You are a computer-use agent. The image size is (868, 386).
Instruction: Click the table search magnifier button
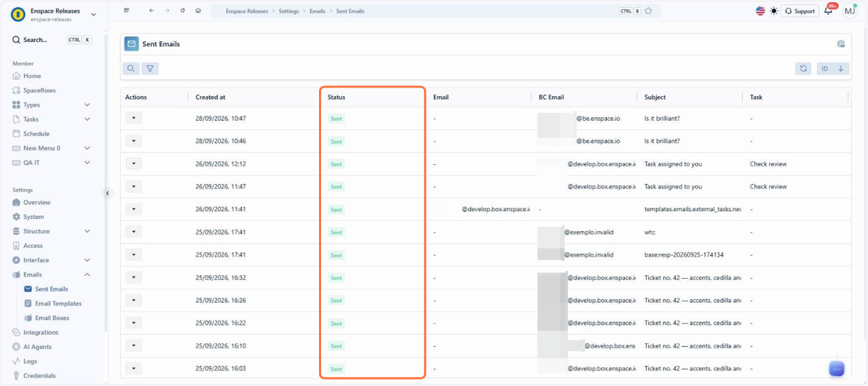[x=131, y=69]
